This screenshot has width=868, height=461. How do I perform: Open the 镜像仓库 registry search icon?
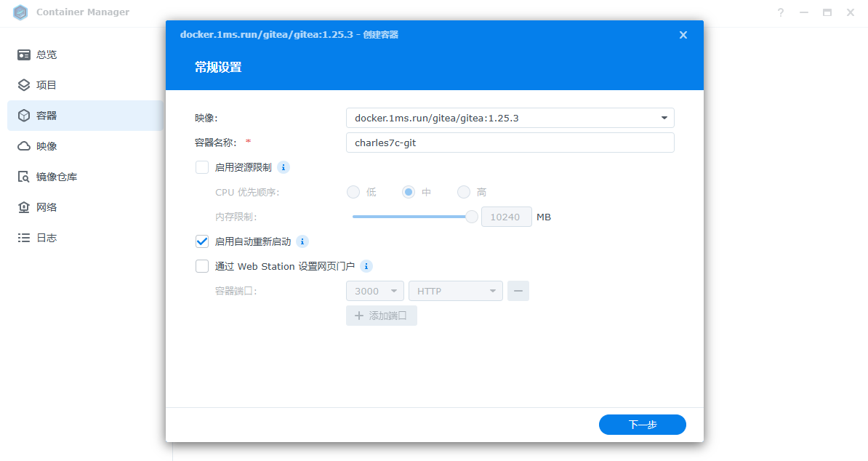pos(24,177)
